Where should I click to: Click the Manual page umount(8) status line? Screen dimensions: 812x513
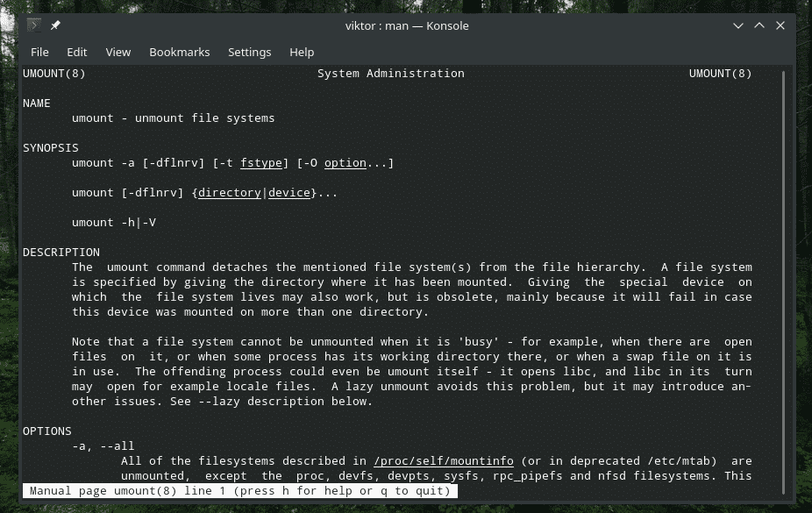pyautogui.click(x=239, y=491)
